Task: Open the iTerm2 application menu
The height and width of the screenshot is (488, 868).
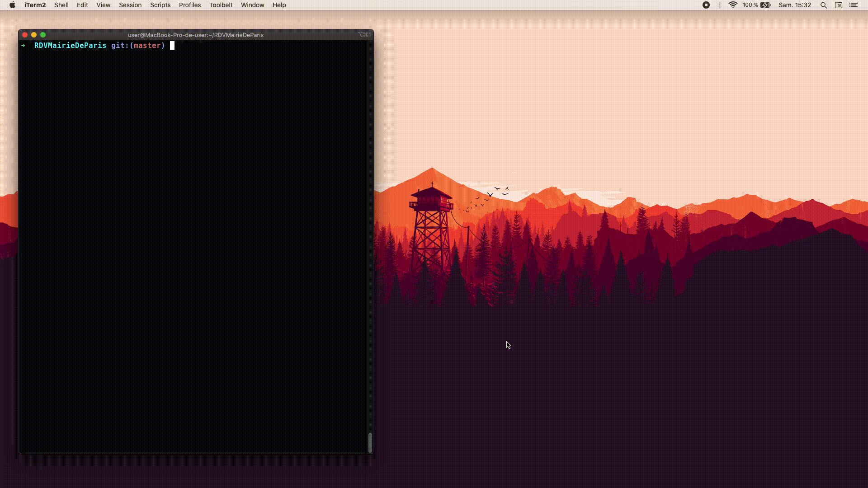Action: coord(35,5)
